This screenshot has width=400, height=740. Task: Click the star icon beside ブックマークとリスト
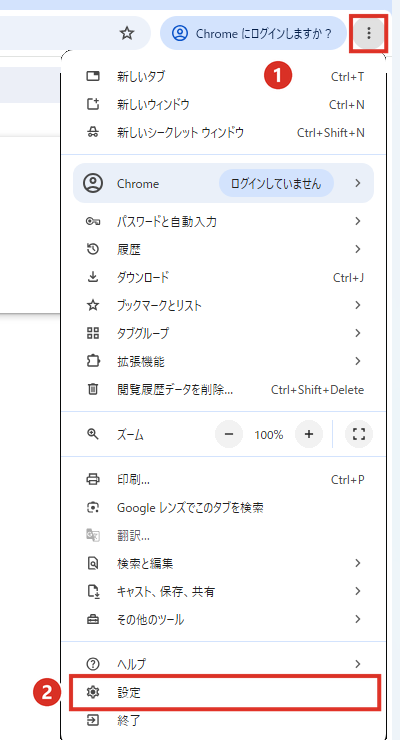point(93,305)
